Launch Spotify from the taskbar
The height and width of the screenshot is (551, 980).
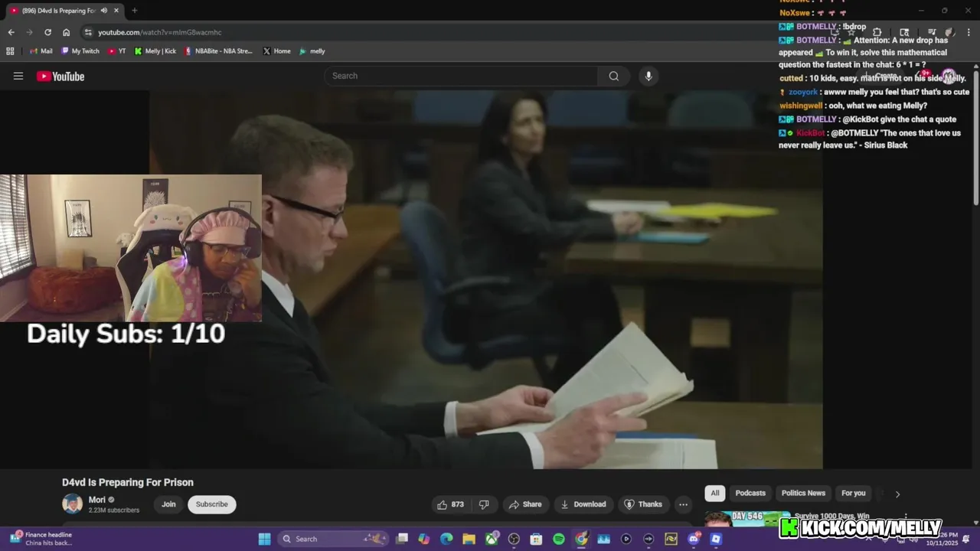click(x=559, y=539)
